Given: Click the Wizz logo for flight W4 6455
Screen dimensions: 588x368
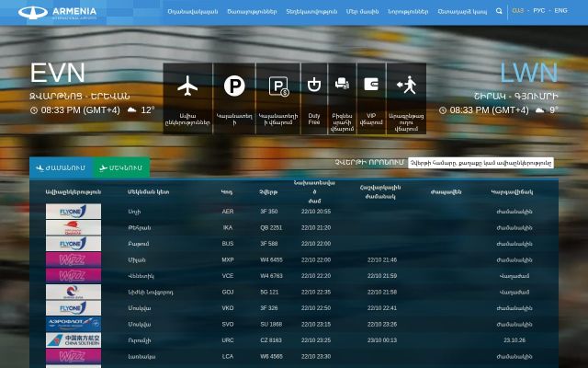Looking at the screenshot, I should pos(73,259).
